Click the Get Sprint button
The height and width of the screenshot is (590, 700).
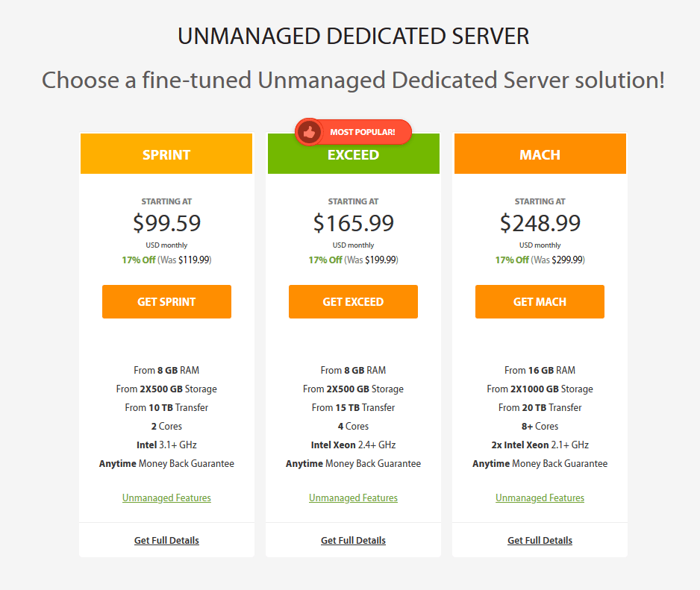click(166, 302)
